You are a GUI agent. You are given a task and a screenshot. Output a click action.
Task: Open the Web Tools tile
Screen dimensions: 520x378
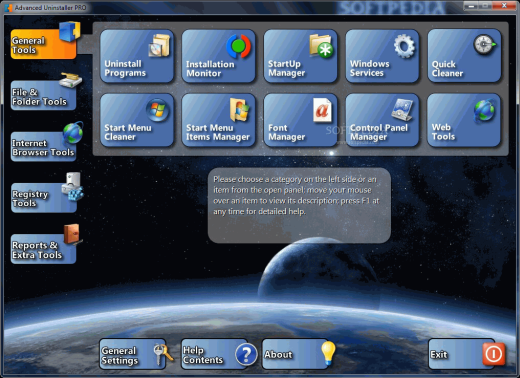[464, 120]
